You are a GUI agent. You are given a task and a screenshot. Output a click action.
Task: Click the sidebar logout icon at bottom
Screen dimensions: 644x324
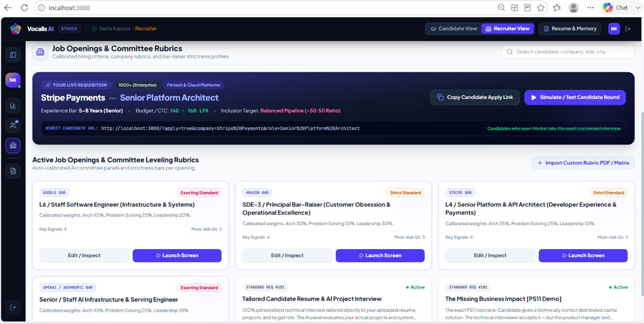click(x=13, y=307)
